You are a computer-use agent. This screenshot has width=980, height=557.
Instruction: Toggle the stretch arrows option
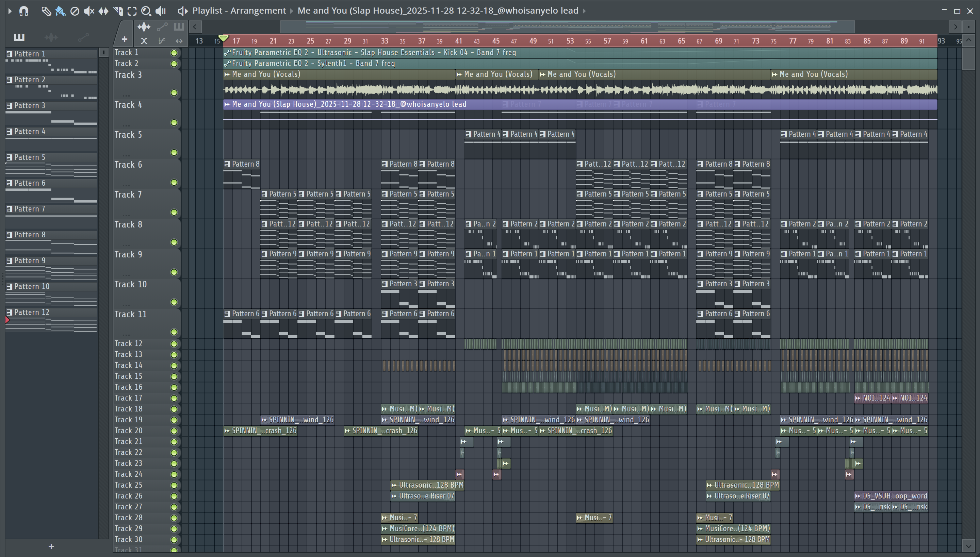point(179,40)
